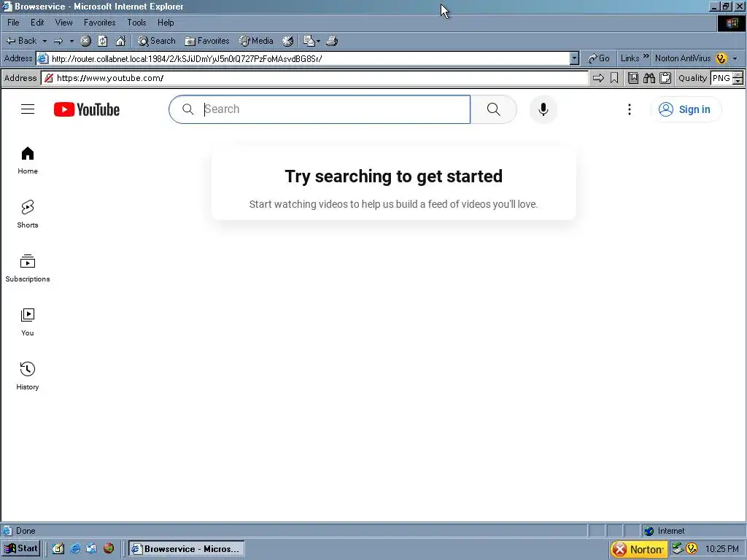Image resolution: width=747 pixels, height=560 pixels.
Task: Click the first quick launch icon, beside the Start button
Action: (x=58, y=548)
